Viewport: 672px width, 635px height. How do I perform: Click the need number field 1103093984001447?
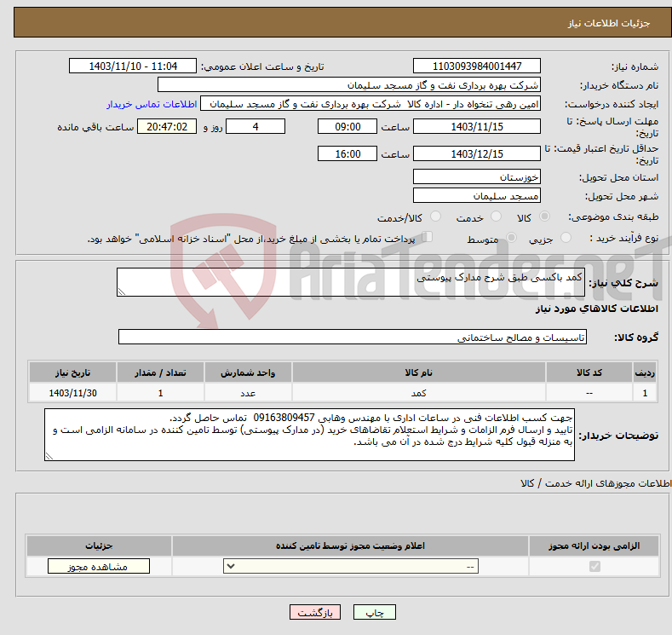[477, 66]
